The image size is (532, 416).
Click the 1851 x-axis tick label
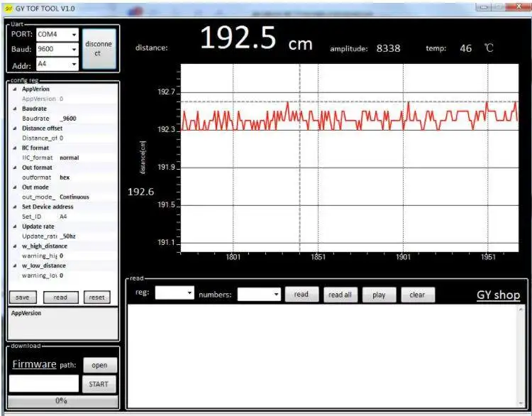tap(318, 257)
